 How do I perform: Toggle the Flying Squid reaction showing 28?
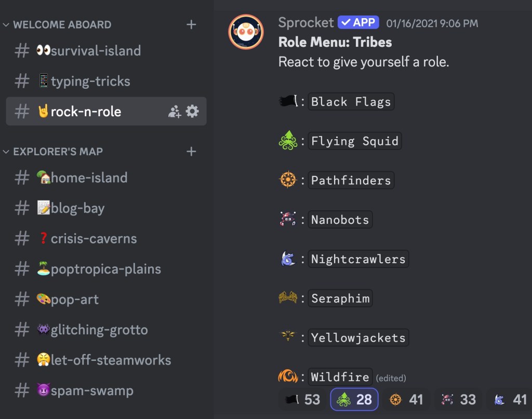[x=354, y=399]
